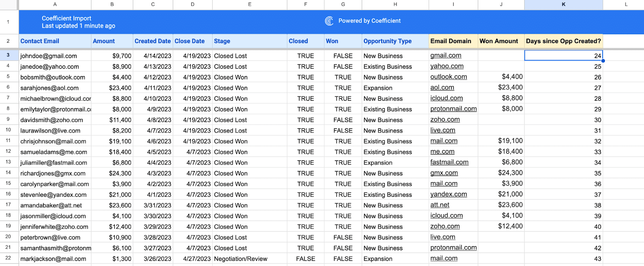Select the $24,300 amount cell in column B
The height and width of the screenshot is (266, 644).
tap(112, 173)
